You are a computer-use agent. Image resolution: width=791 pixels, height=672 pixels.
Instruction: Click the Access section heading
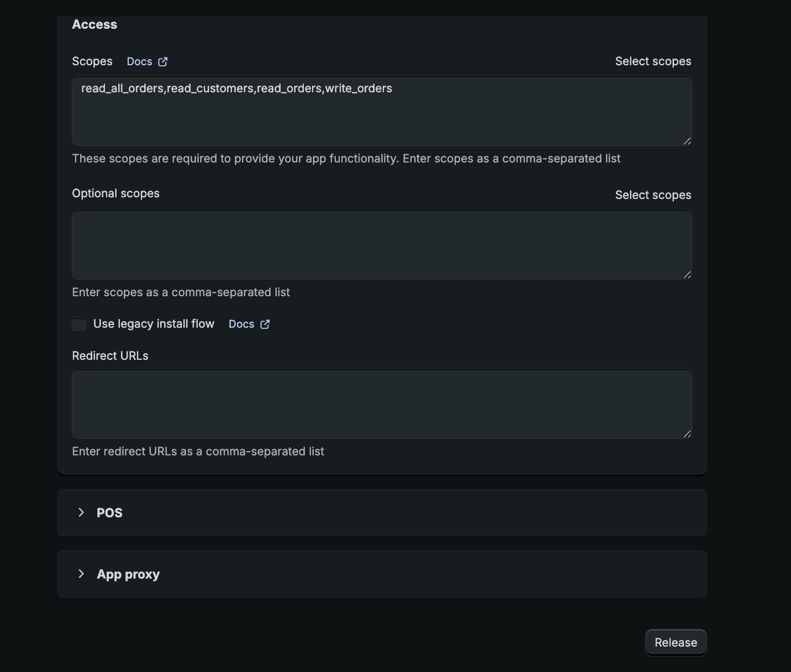click(94, 24)
